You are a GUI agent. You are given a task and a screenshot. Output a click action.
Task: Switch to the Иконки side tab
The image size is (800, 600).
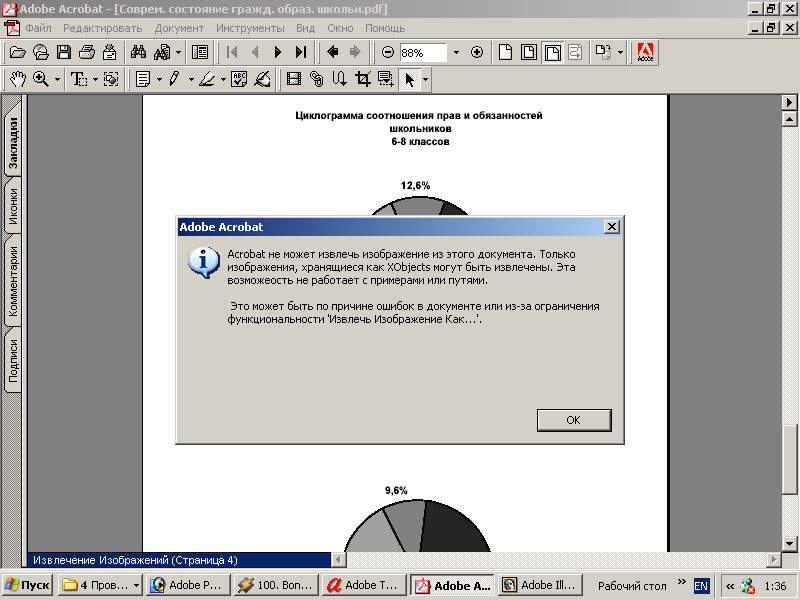click(13, 206)
